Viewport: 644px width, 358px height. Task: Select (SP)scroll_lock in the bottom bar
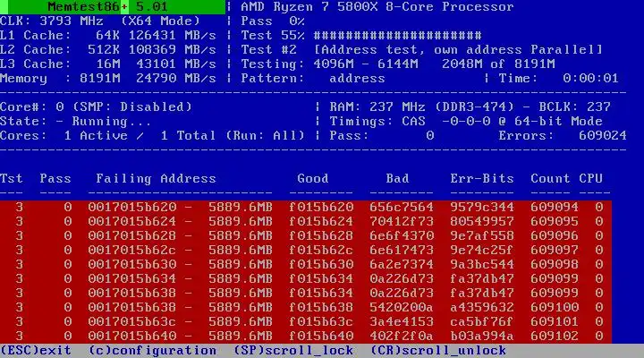[293, 351]
